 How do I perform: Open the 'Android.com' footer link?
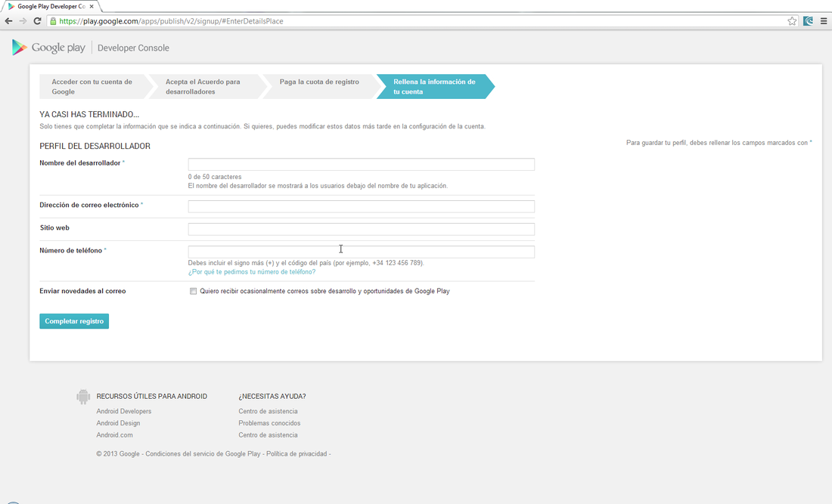(115, 435)
